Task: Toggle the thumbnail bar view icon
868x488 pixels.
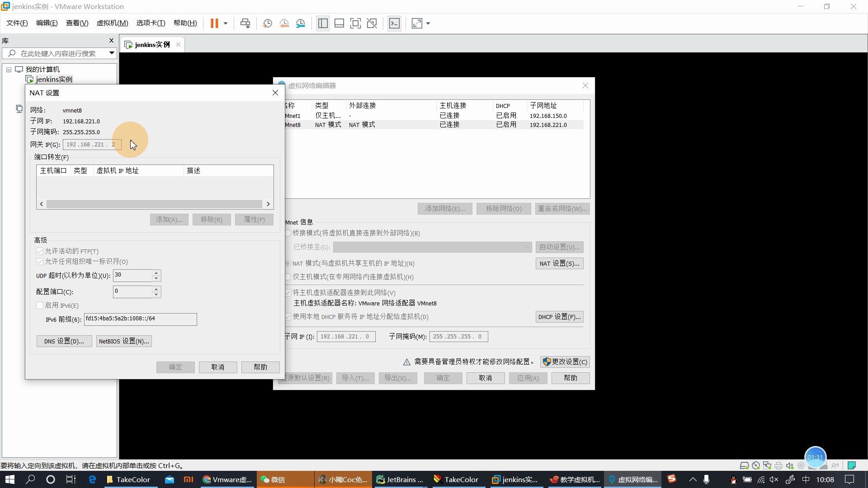Action: (x=339, y=23)
